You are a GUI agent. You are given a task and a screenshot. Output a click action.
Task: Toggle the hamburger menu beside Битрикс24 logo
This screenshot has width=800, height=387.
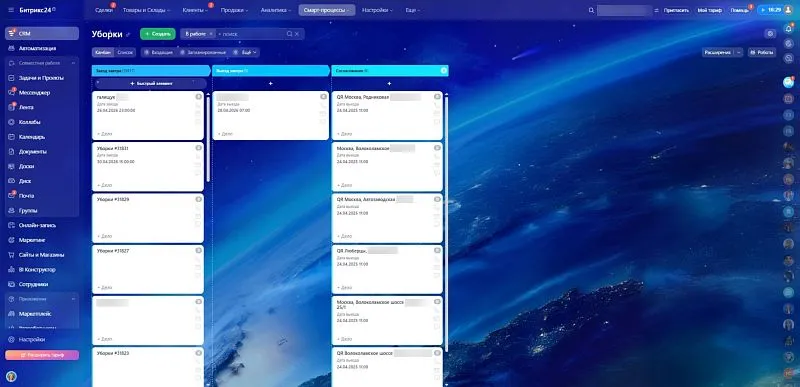click(x=11, y=10)
